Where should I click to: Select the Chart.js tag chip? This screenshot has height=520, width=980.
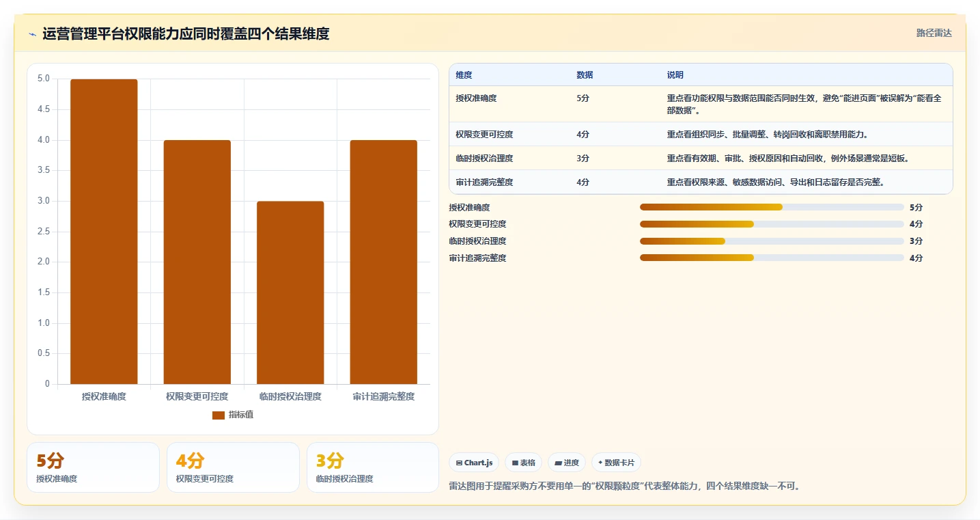[474, 463]
